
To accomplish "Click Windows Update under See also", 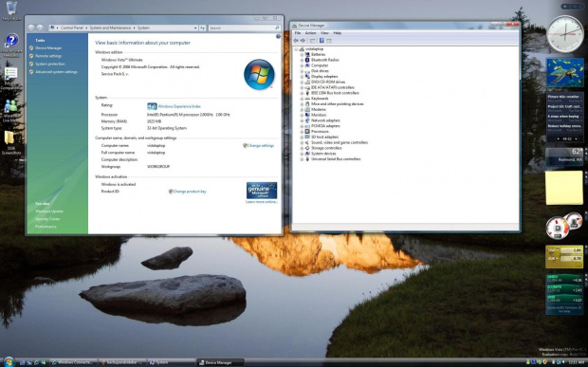I will coord(49,211).
